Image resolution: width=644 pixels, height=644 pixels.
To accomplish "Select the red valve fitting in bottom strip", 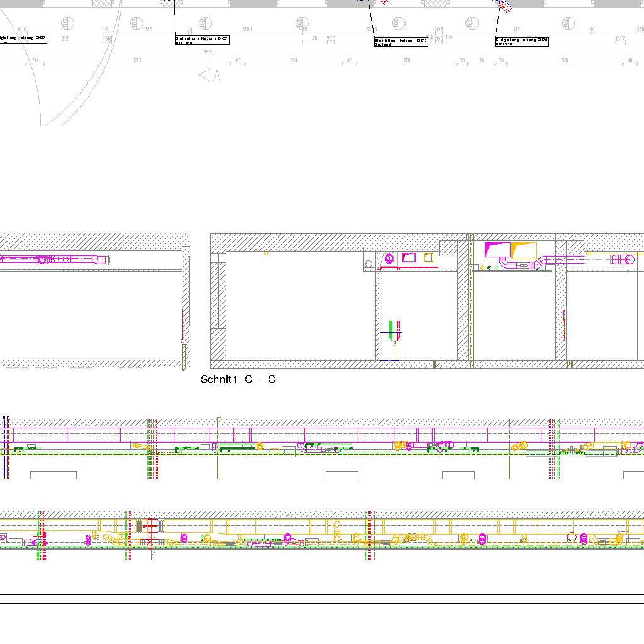I will [150, 533].
